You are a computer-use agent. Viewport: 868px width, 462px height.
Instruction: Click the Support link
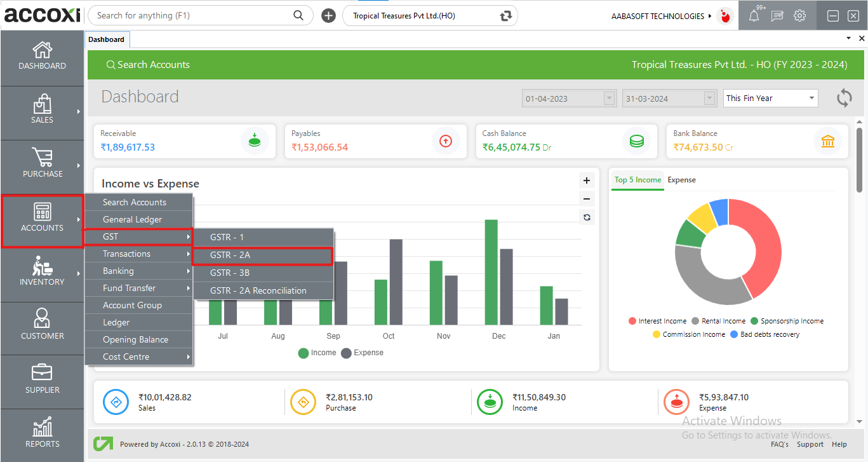[810, 444]
